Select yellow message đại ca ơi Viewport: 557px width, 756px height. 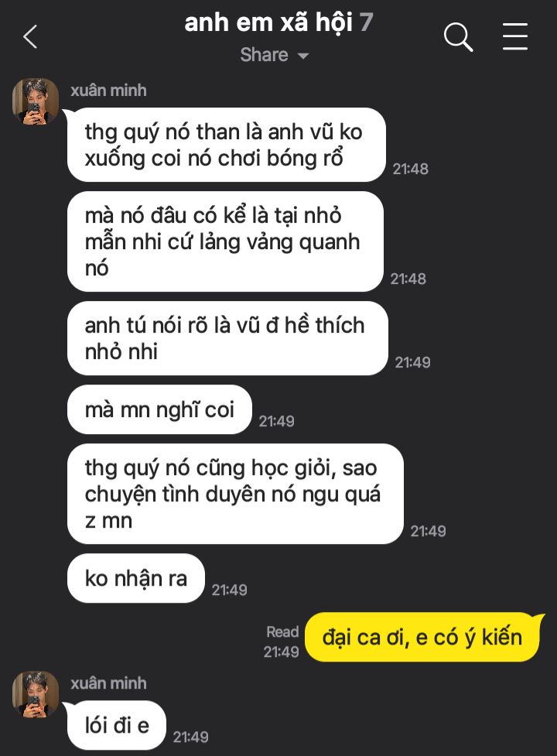point(422,637)
